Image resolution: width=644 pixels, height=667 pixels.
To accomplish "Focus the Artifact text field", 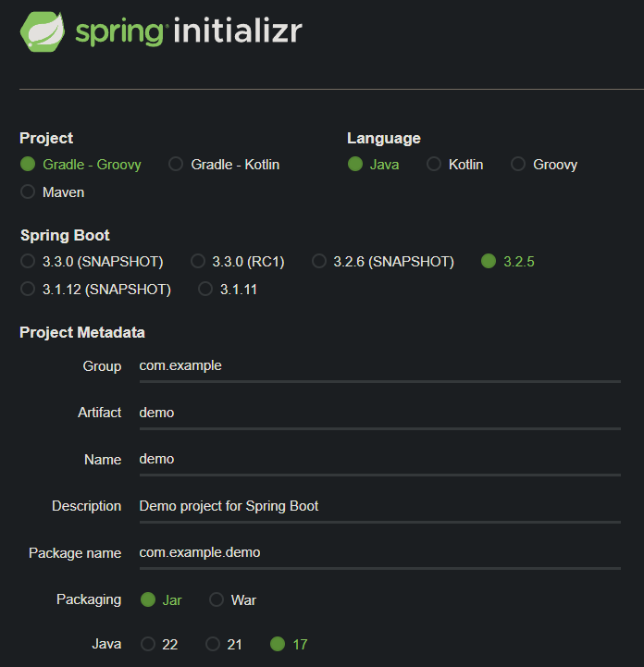I will pyautogui.click(x=379, y=413).
